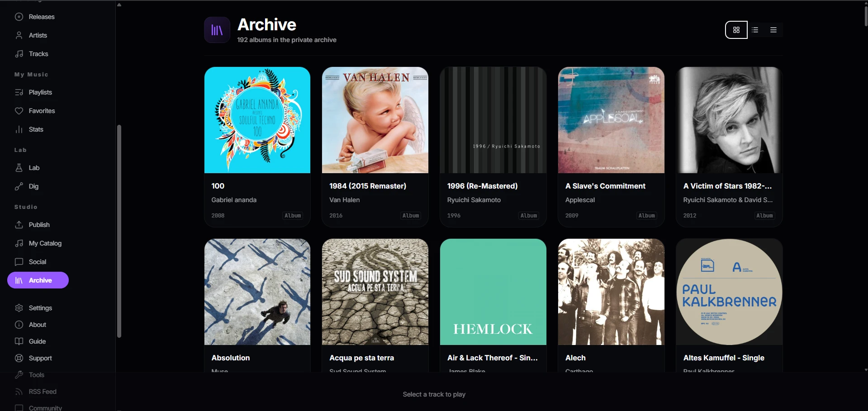Viewport: 868px width, 411px height.
Task: Click the Support lifebuoy icon
Action: coord(19,358)
